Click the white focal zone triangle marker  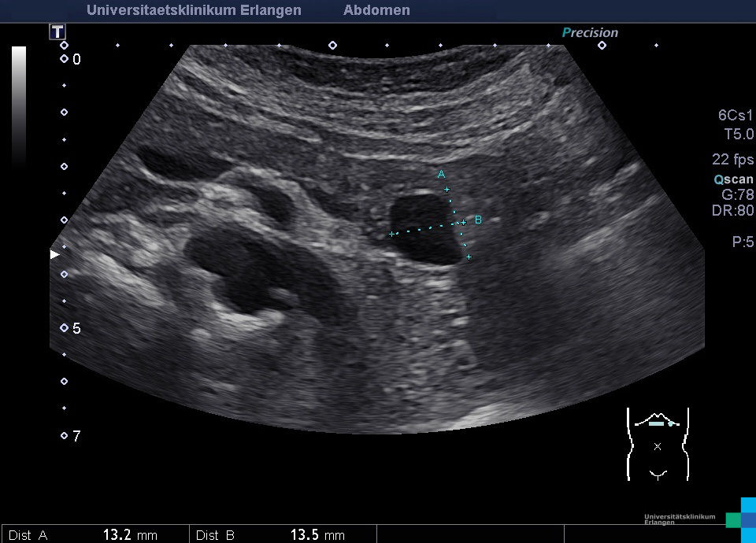[x=54, y=254]
